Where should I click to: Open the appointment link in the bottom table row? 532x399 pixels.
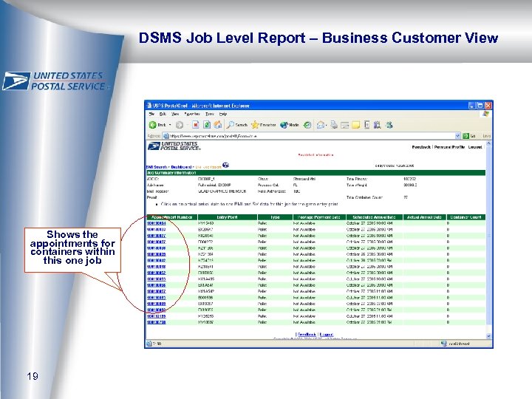157,322
